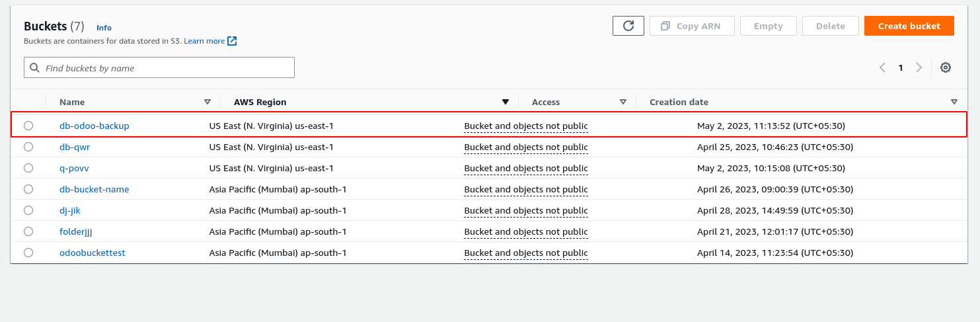Select the q-povv bucket radio button
980x322 pixels.
(x=28, y=168)
